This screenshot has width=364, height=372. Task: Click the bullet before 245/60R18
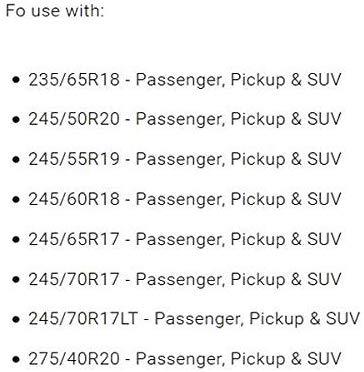(15, 200)
